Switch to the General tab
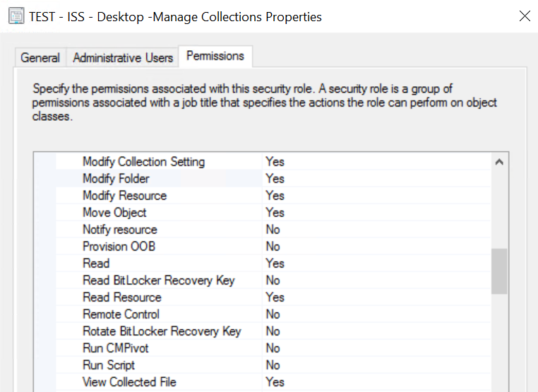The height and width of the screenshot is (392, 538). tap(40, 58)
